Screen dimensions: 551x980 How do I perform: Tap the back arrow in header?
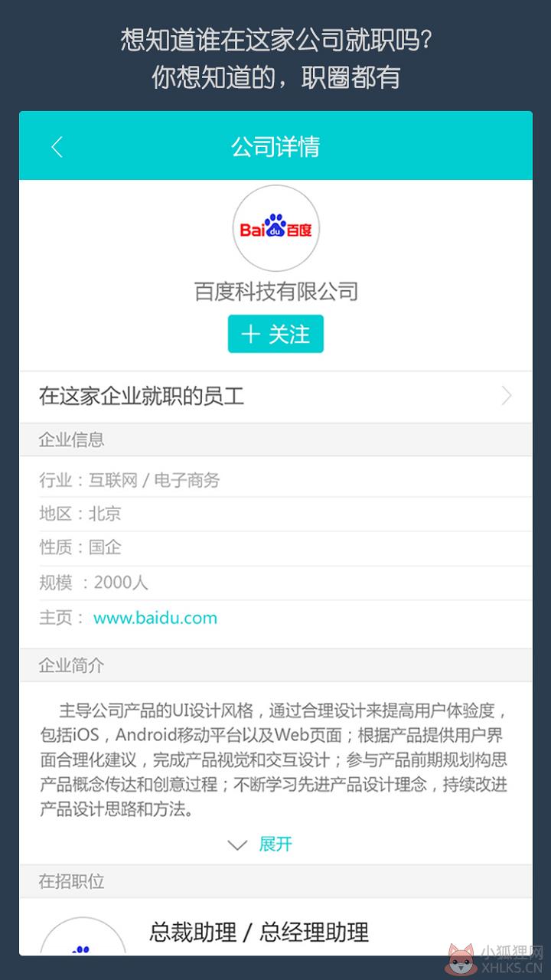click(x=57, y=146)
